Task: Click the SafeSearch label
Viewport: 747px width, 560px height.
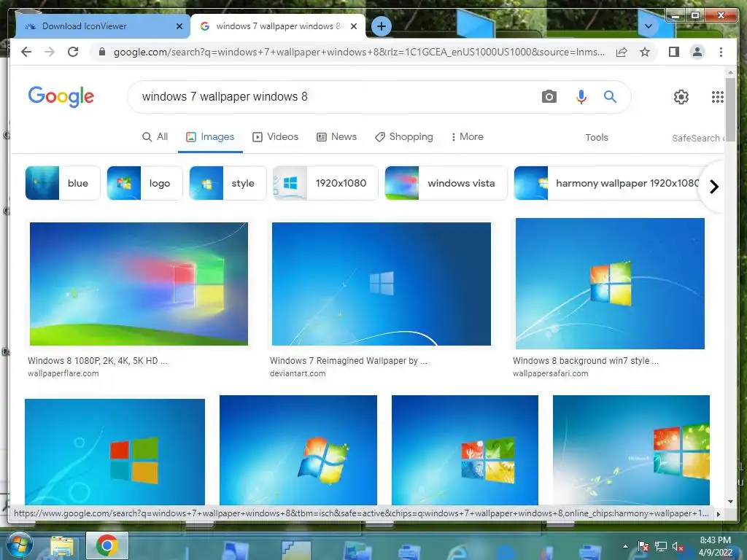Action: coord(697,138)
